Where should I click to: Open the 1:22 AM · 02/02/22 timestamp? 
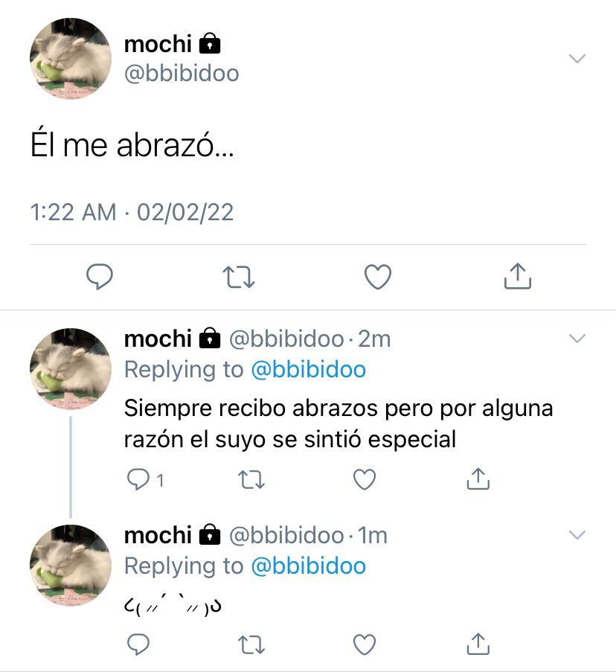[132, 212]
